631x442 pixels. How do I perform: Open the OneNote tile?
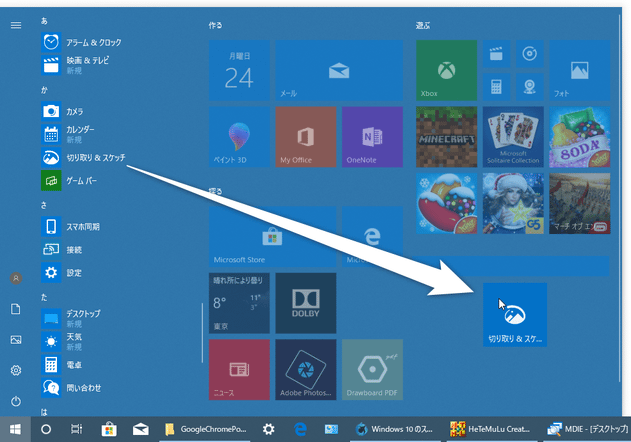click(372, 137)
